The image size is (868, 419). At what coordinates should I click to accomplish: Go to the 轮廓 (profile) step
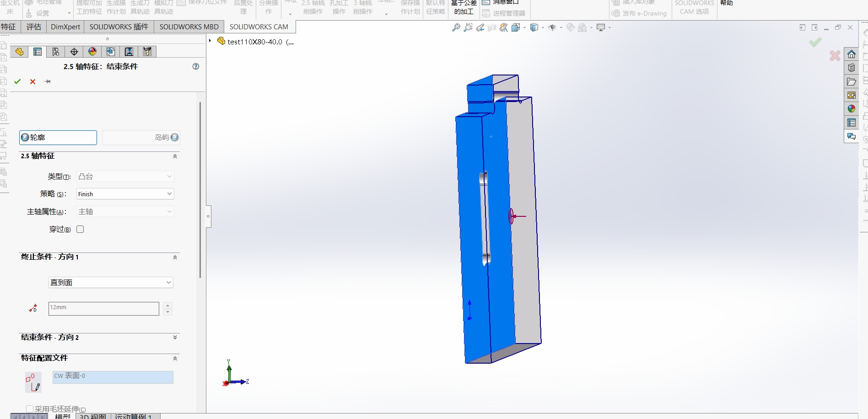pyautogui.click(x=58, y=137)
